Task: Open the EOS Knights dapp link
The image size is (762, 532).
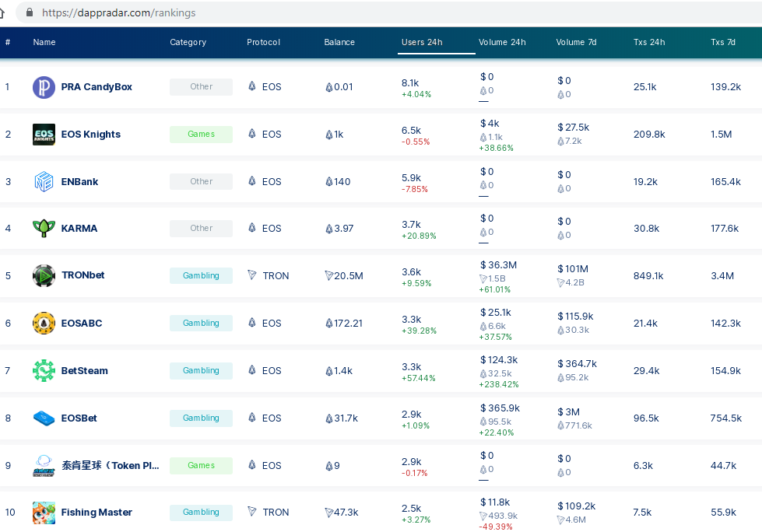Action: coord(91,135)
